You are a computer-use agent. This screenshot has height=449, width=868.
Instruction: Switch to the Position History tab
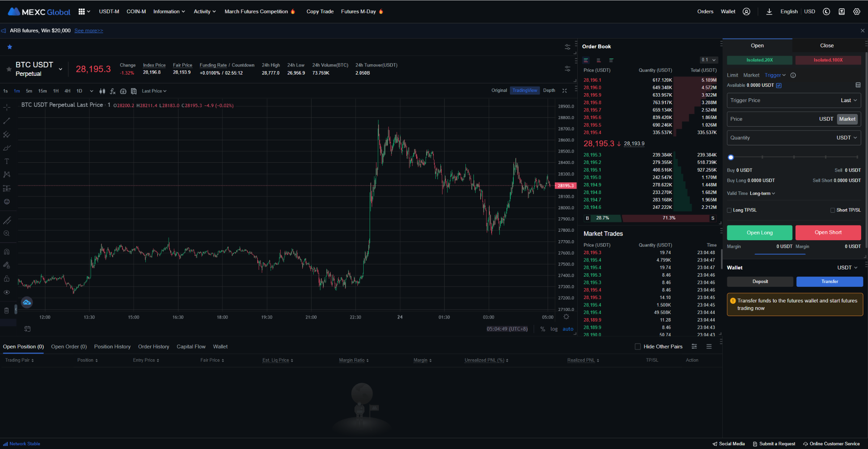[112, 346]
